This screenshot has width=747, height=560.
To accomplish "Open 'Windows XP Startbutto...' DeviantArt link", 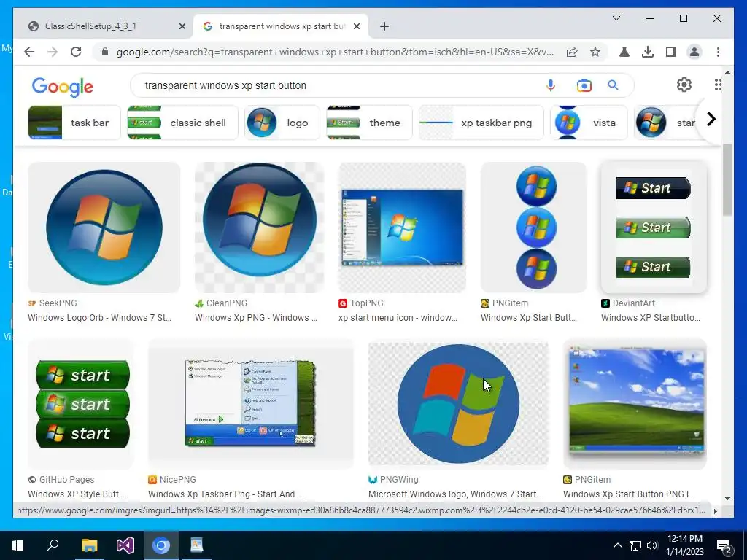I will [x=651, y=318].
